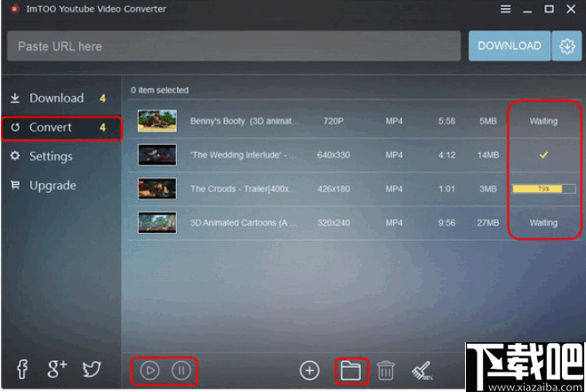Click the 9:56 duration value
This screenshot has width=586, height=392.
446,223
